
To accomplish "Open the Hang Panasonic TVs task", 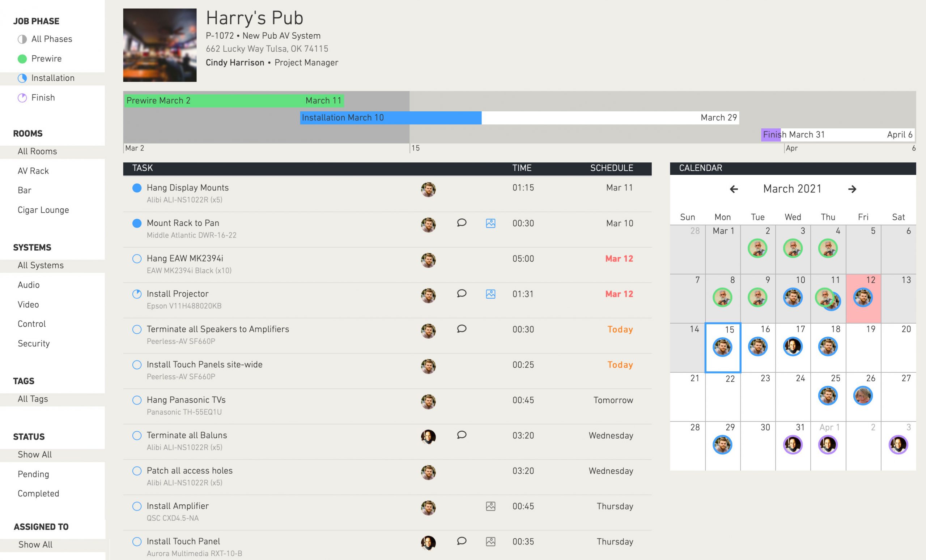I will [387, 406].
